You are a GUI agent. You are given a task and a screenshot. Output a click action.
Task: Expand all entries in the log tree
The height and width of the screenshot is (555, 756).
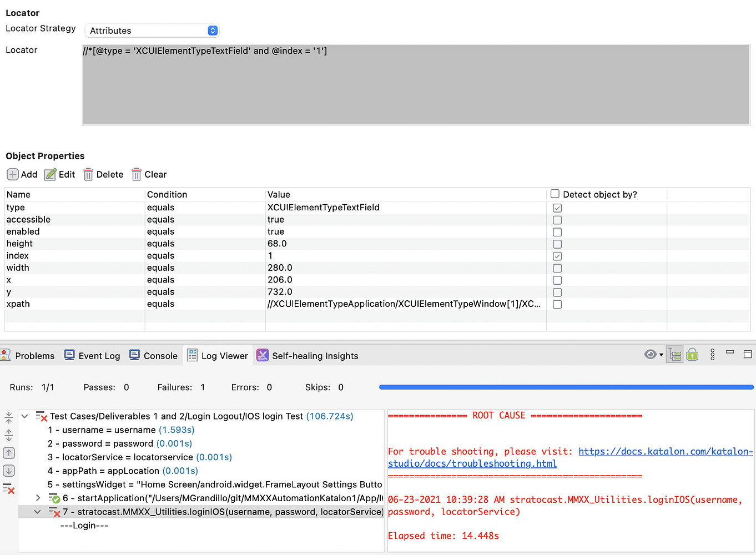[8, 435]
